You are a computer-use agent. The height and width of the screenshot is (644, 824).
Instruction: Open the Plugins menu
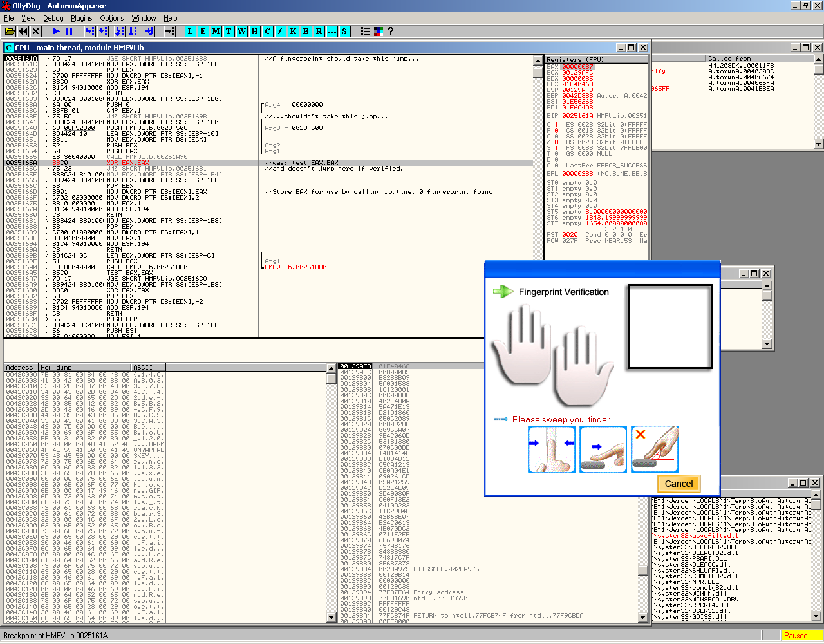tap(82, 18)
